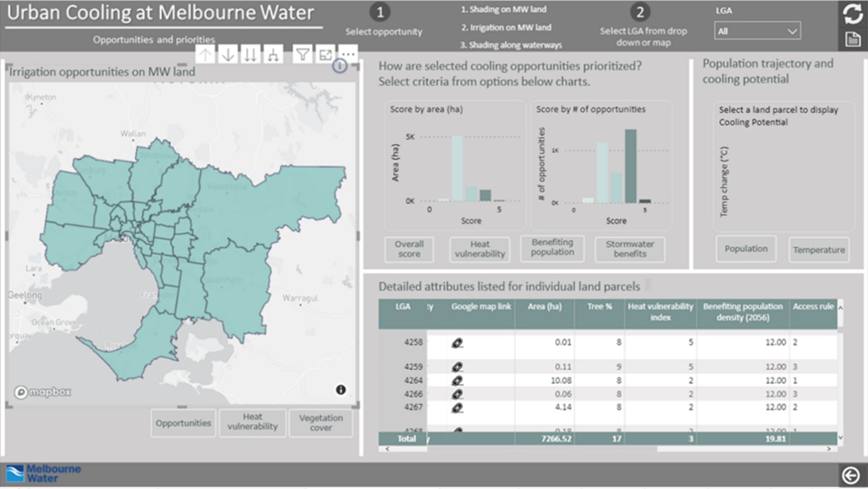Enter focus mode on the map visual
The width and height of the screenshot is (868, 489).
326,55
